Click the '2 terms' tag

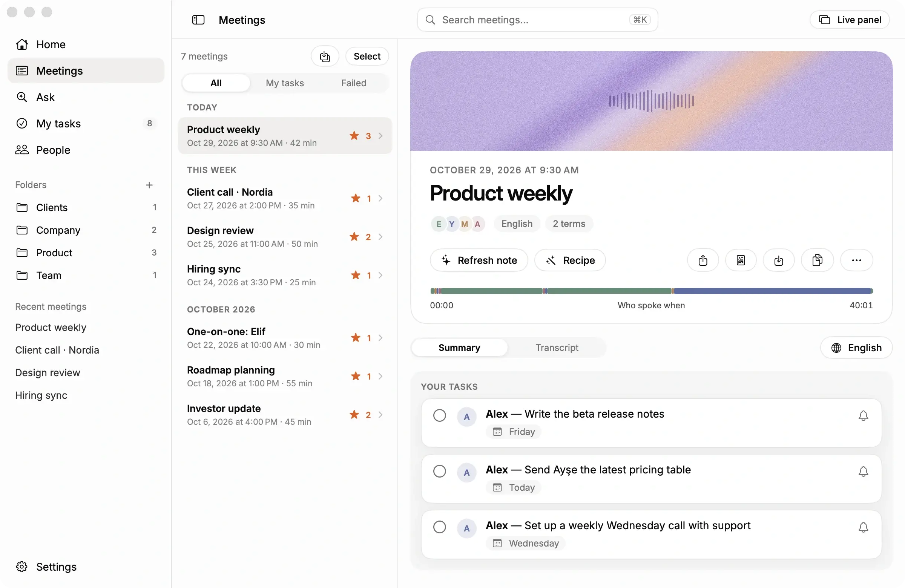point(569,224)
